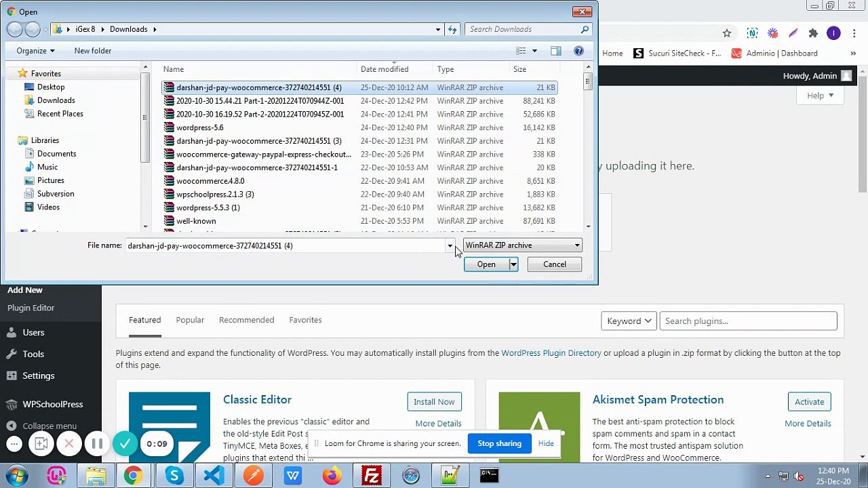This screenshot has width=868, height=488.
Task: Open the Organize dropdown menu
Action: point(35,51)
